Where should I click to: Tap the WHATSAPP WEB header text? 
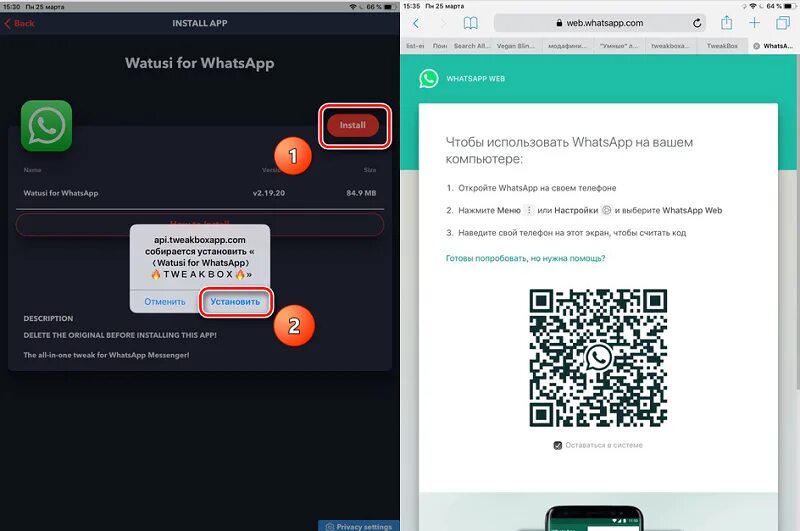click(476, 79)
